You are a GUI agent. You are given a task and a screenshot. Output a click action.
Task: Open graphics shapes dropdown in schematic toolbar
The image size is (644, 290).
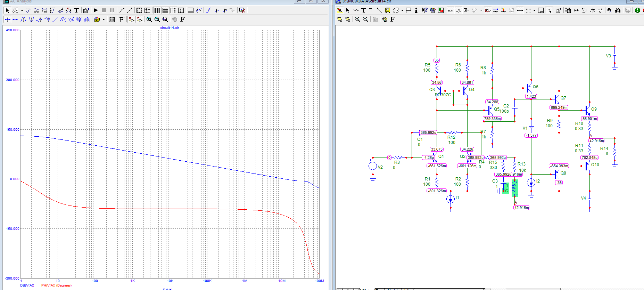point(402,10)
